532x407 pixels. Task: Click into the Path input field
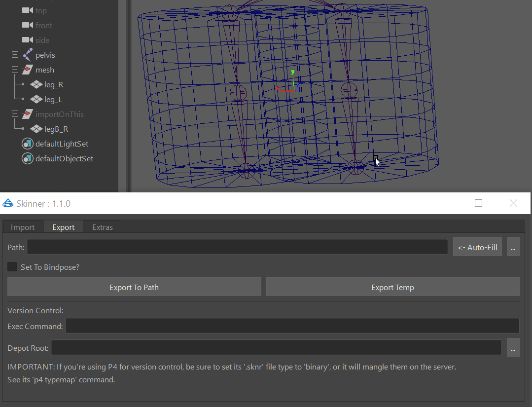238,247
